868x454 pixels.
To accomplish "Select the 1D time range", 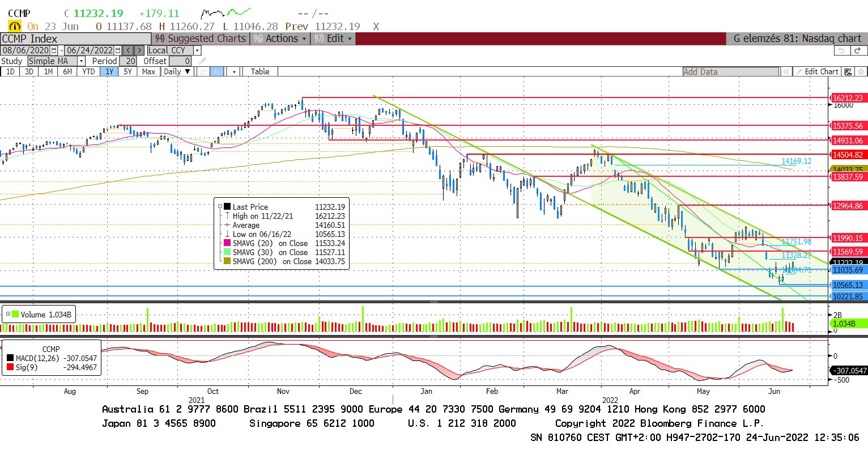I will point(10,71).
